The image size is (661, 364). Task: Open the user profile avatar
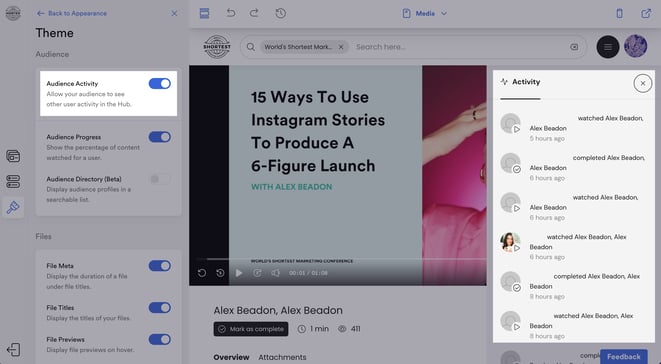point(635,46)
